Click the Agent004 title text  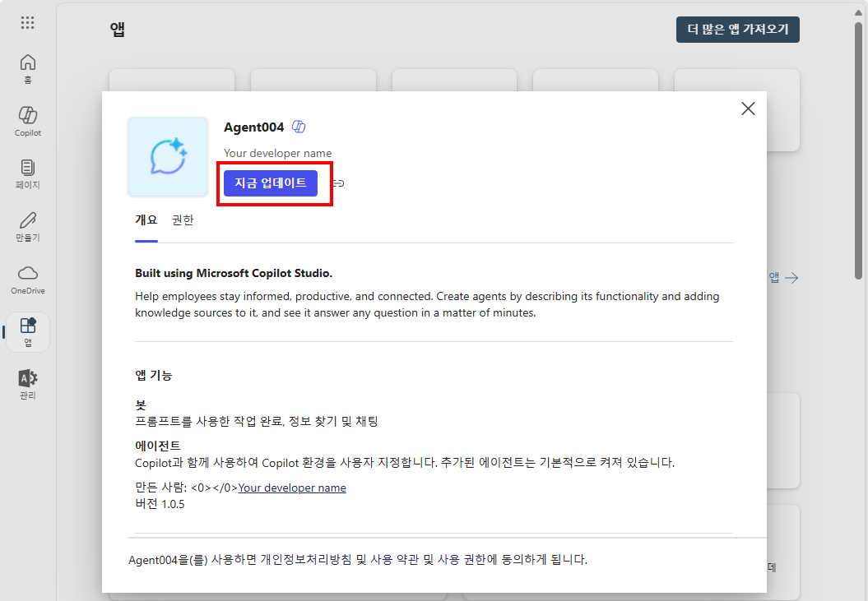254,127
